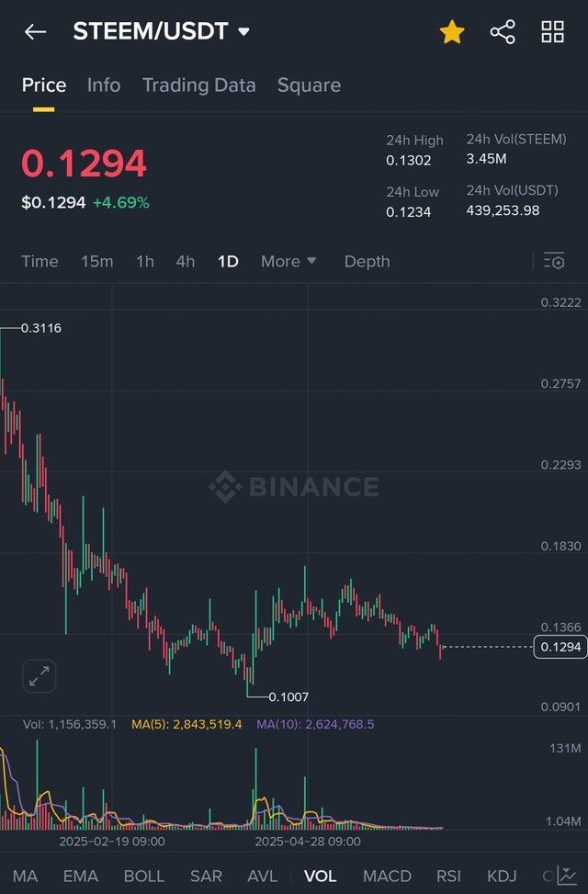Toggle the VOL indicator
Image resolution: width=588 pixels, height=894 pixels.
pos(320,876)
